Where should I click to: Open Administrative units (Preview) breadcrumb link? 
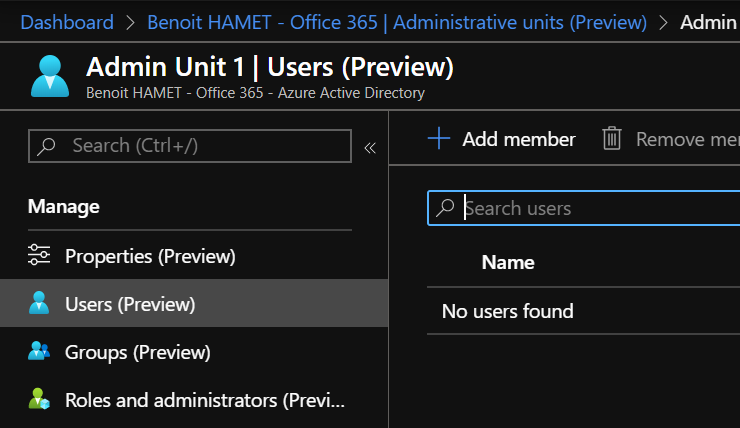396,21
